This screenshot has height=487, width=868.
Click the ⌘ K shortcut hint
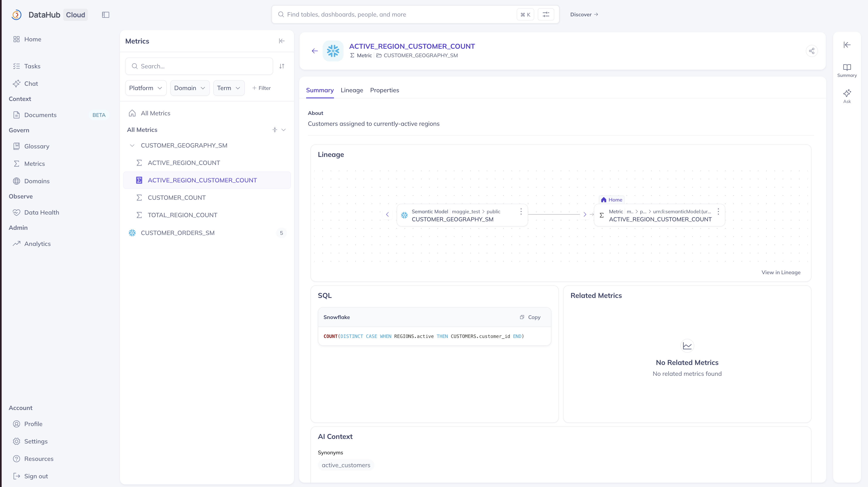(x=525, y=15)
